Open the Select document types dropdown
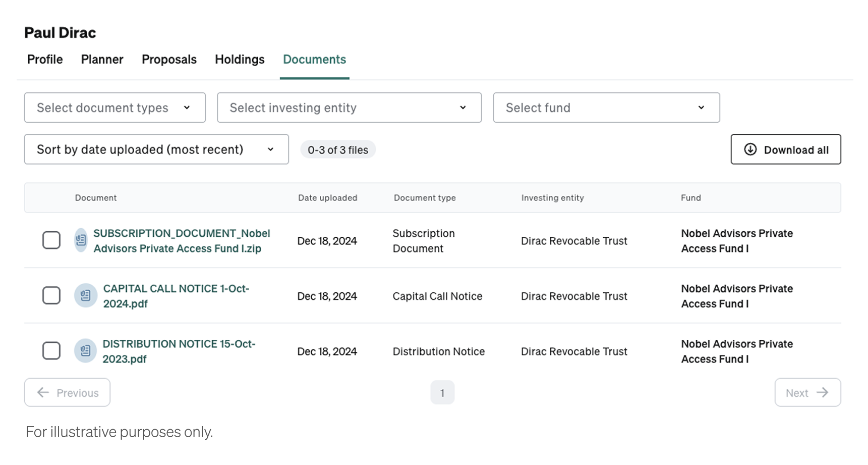 (114, 108)
